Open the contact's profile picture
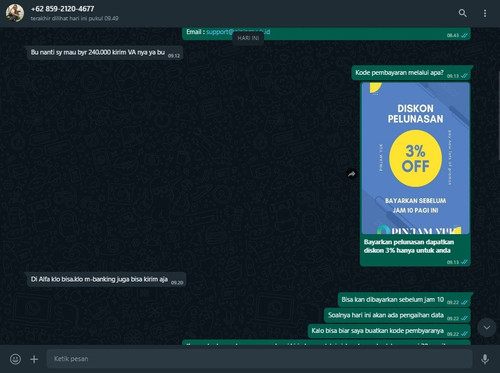 pos(15,13)
